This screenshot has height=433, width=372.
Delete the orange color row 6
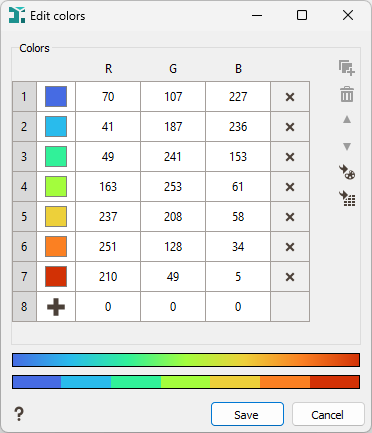click(x=290, y=247)
